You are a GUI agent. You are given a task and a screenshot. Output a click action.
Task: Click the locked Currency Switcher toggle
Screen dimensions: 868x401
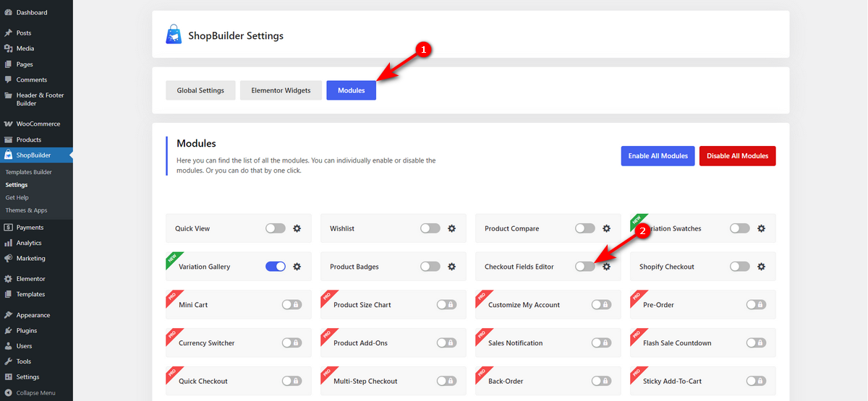292,343
